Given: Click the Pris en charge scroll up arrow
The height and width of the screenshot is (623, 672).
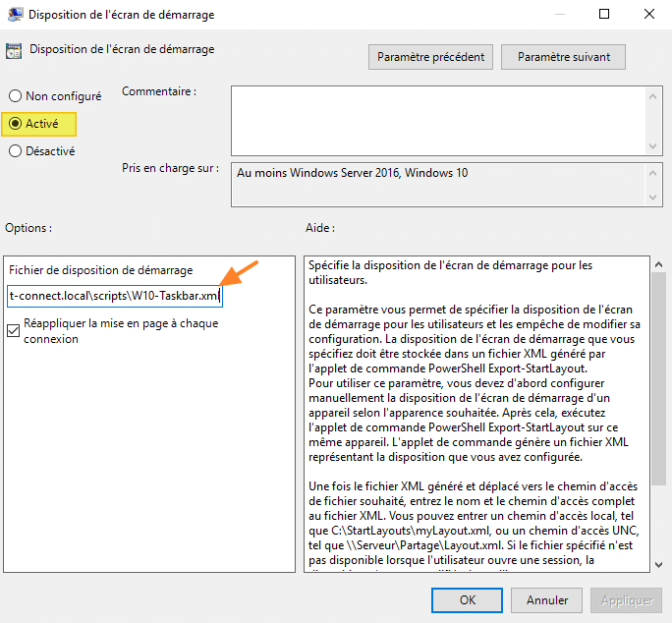Looking at the screenshot, I should click(652, 173).
